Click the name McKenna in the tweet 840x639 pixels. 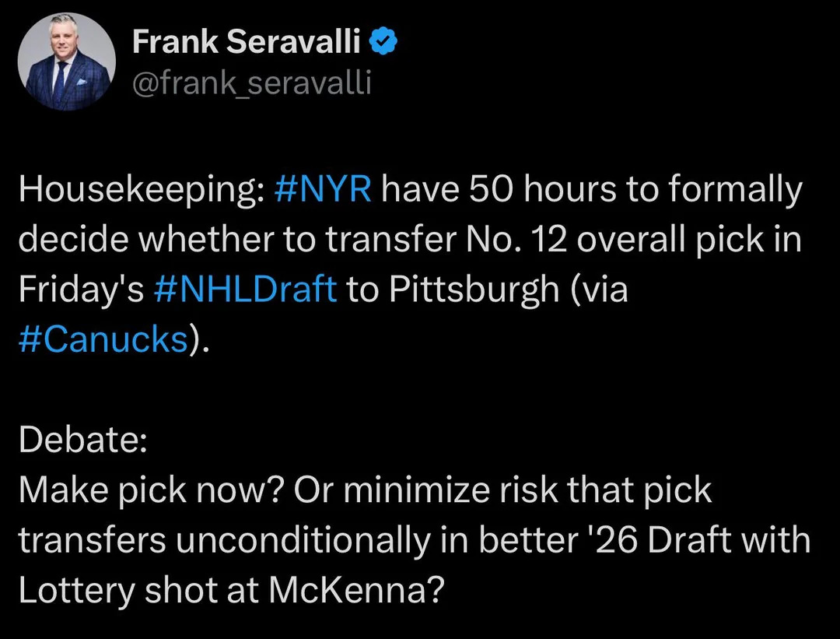[356, 590]
